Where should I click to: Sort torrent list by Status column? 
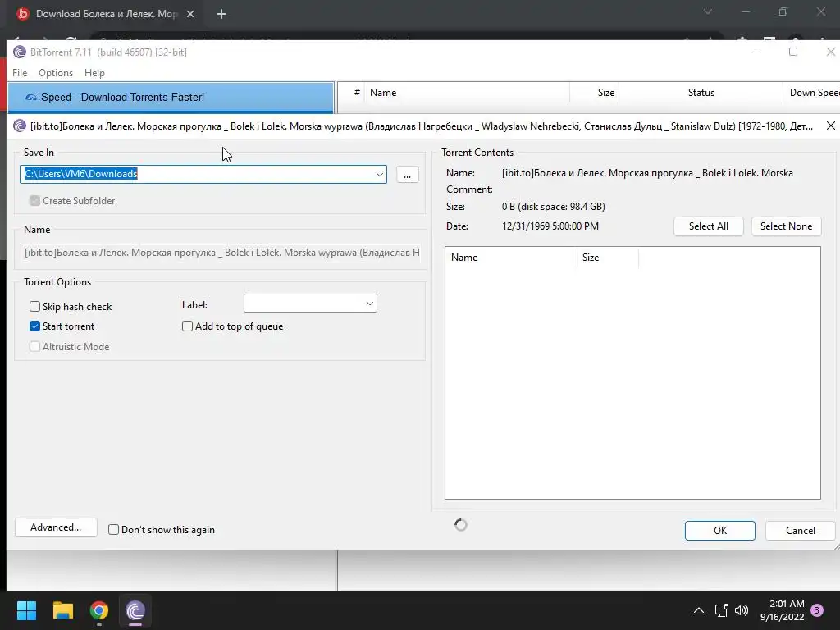coord(701,93)
